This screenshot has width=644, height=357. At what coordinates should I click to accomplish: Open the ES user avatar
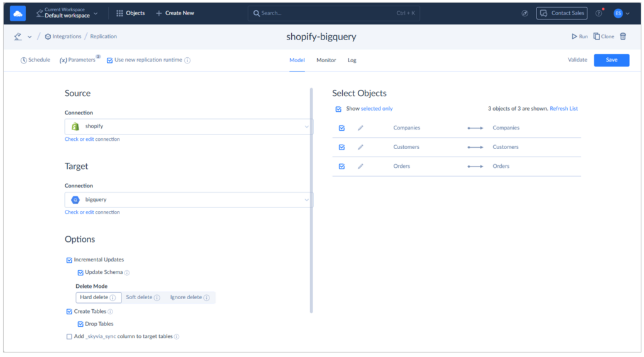click(x=618, y=14)
